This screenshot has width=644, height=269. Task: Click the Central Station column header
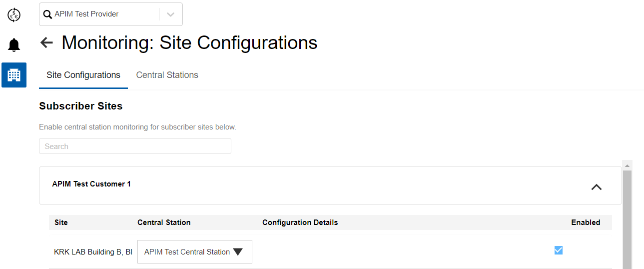164,222
